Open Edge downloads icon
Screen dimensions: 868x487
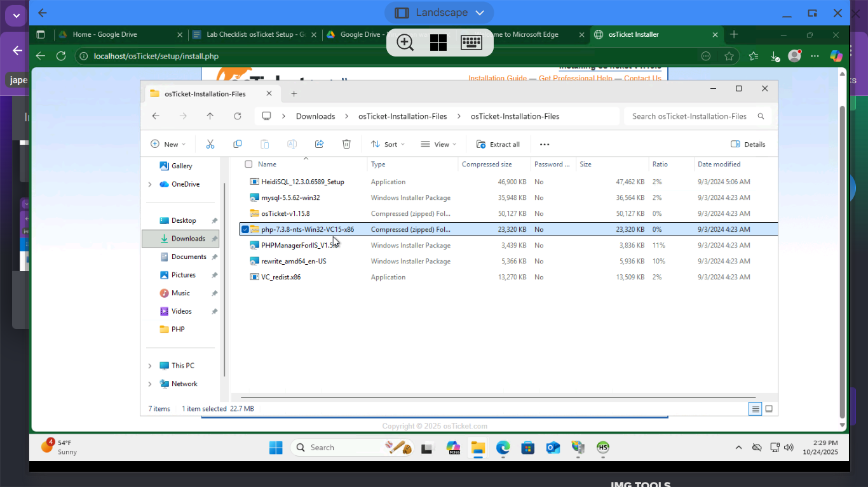(x=775, y=56)
